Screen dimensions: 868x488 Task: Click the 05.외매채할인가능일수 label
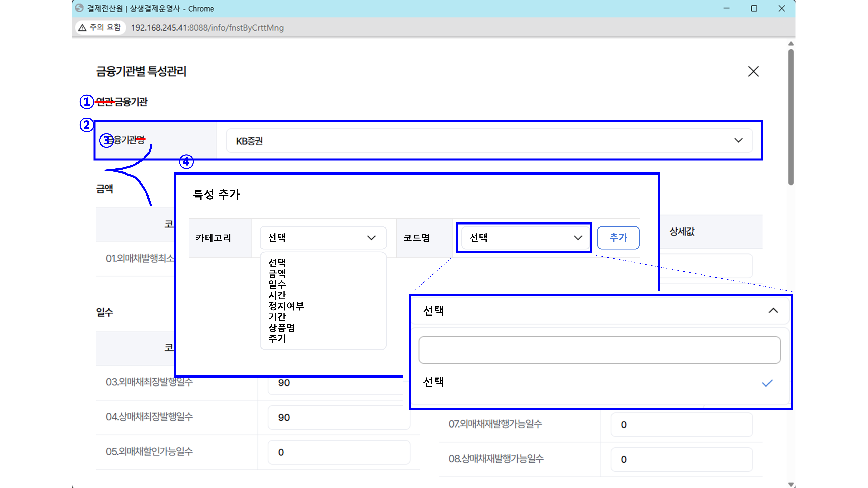coord(149,452)
